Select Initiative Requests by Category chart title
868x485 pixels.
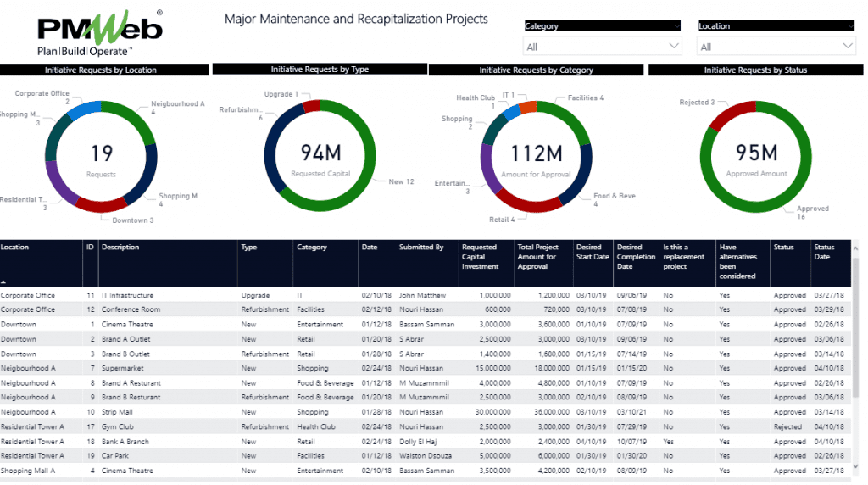point(536,70)
